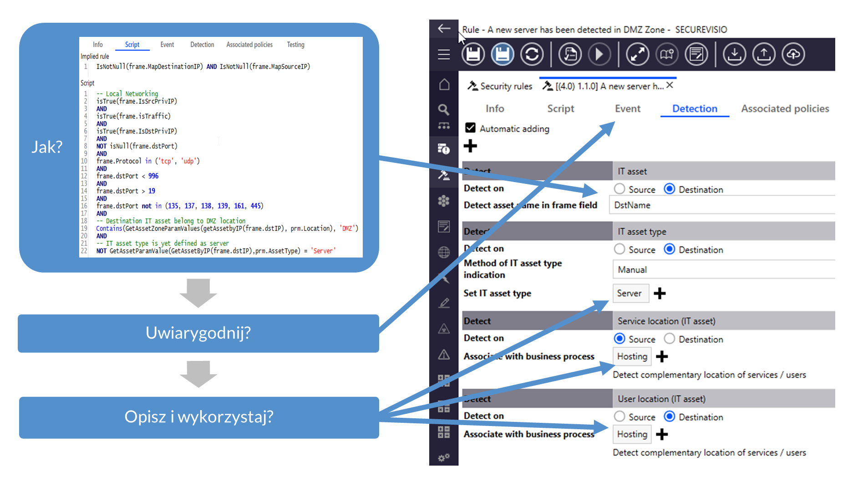Click Hosting box under Service location
Viewport: 868px width, 487px height.
[632, 356]
